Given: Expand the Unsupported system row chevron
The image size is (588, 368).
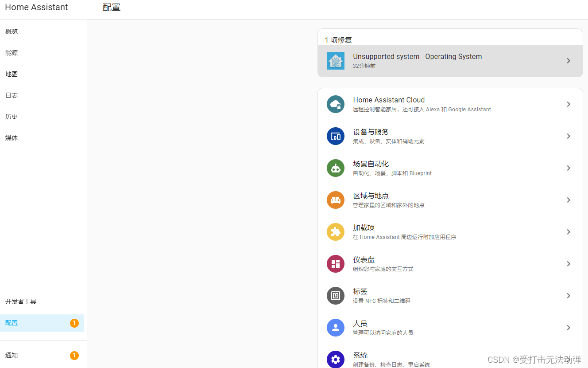Looking at the screenshot, I should (569, 61).
